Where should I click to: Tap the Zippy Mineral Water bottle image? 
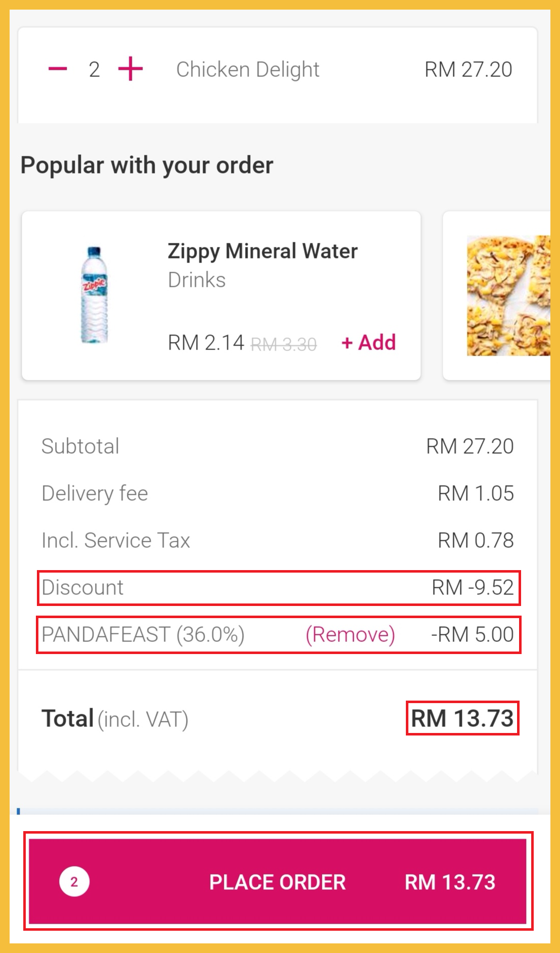tap(95, 295)
